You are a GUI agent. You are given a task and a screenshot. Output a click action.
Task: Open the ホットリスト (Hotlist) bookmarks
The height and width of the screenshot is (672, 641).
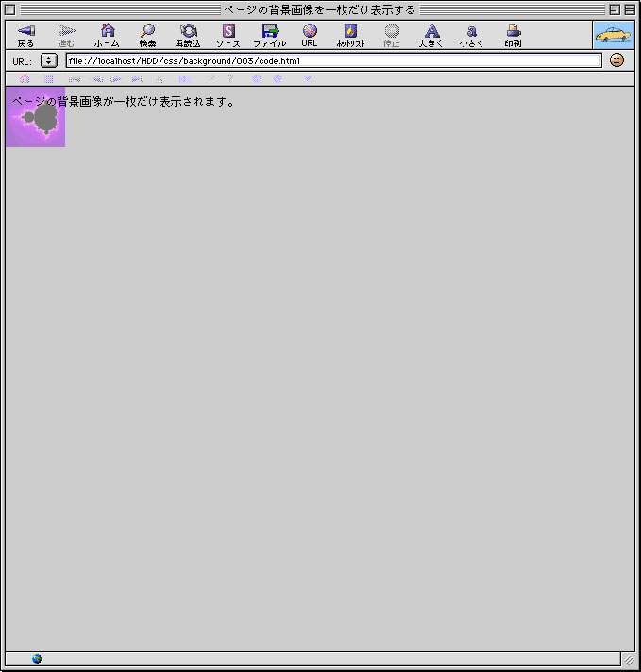(x=350, y=36)
